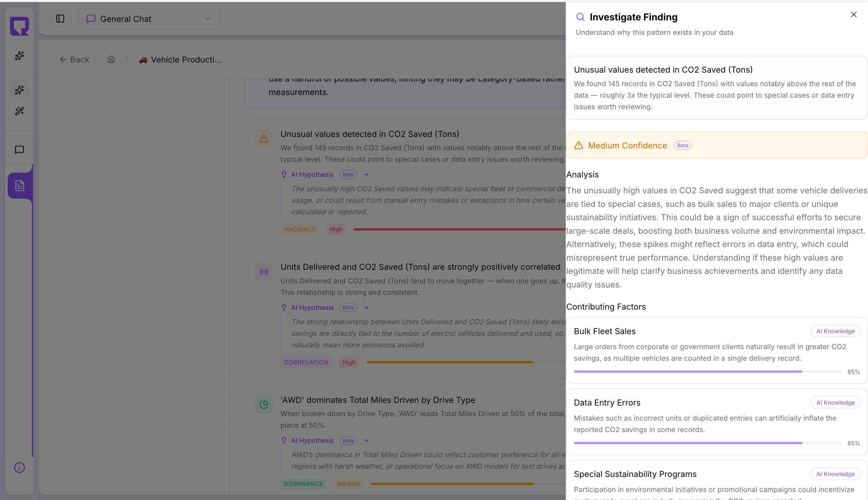Click the purple app logo icon
The height and width of the screenshot is (500, 868).
coord(19,26)
